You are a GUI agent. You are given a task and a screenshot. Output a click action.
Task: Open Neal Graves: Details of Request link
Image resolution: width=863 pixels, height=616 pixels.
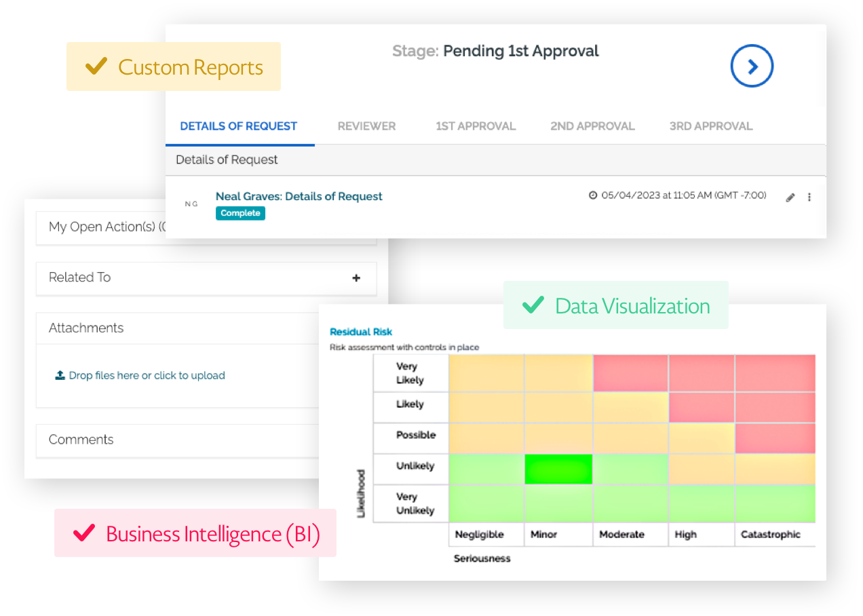(x=299, y=196)
